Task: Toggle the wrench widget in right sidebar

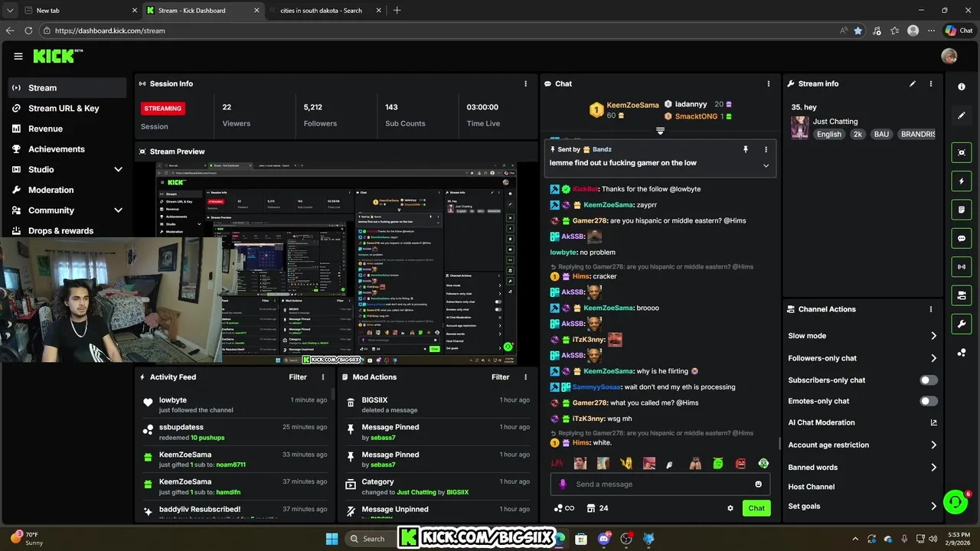Action: (962, 324)
